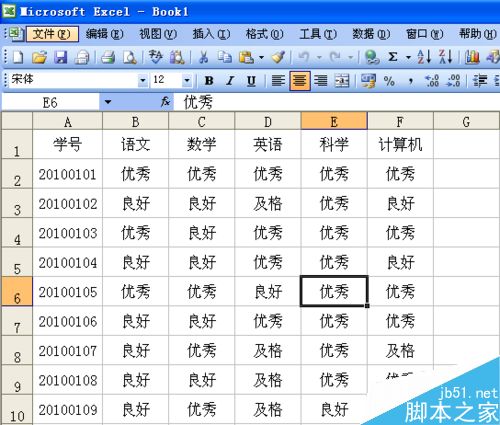500x425 pixels.
Task: Click Increase Decimal icon
Action: tap(432, 80)
